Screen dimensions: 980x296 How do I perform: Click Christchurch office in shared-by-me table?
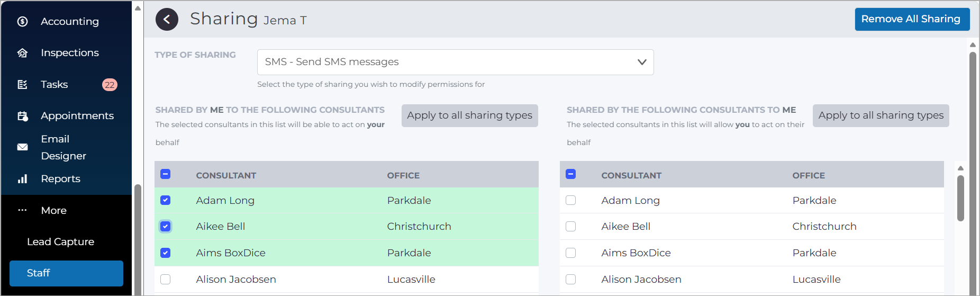click(419, 227)
